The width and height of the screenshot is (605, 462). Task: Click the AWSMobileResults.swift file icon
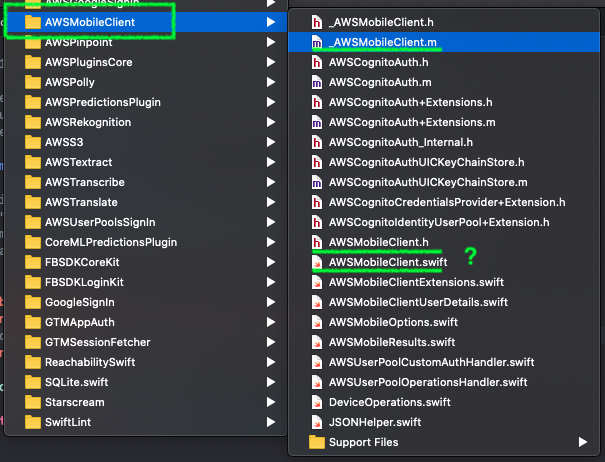(317, 342)
